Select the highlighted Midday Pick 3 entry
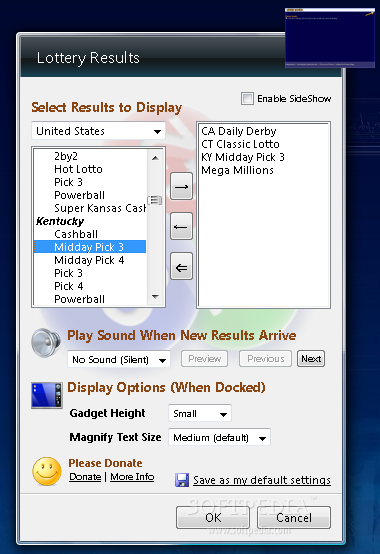This screenshot has height=554, width=380. (x=90, y=247)
